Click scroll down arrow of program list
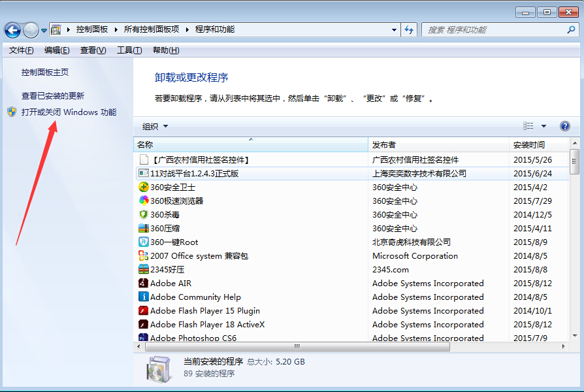584x392 pixels. click(x=574, y=336)
